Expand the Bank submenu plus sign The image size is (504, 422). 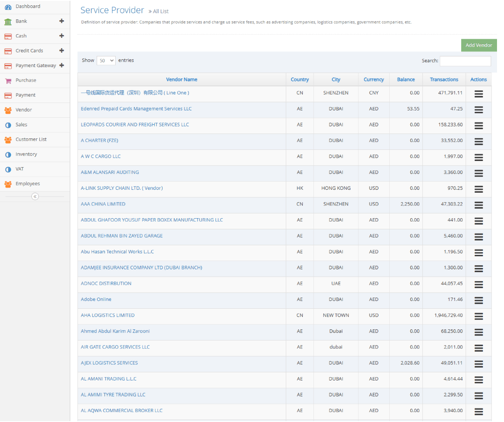click(x=62, y=21)
